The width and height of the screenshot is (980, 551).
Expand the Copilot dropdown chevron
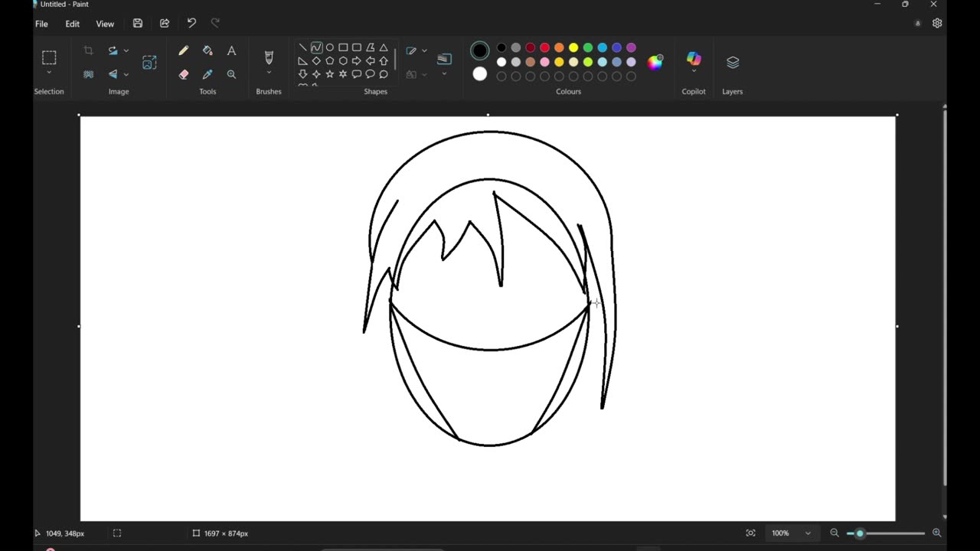(694, 72)
